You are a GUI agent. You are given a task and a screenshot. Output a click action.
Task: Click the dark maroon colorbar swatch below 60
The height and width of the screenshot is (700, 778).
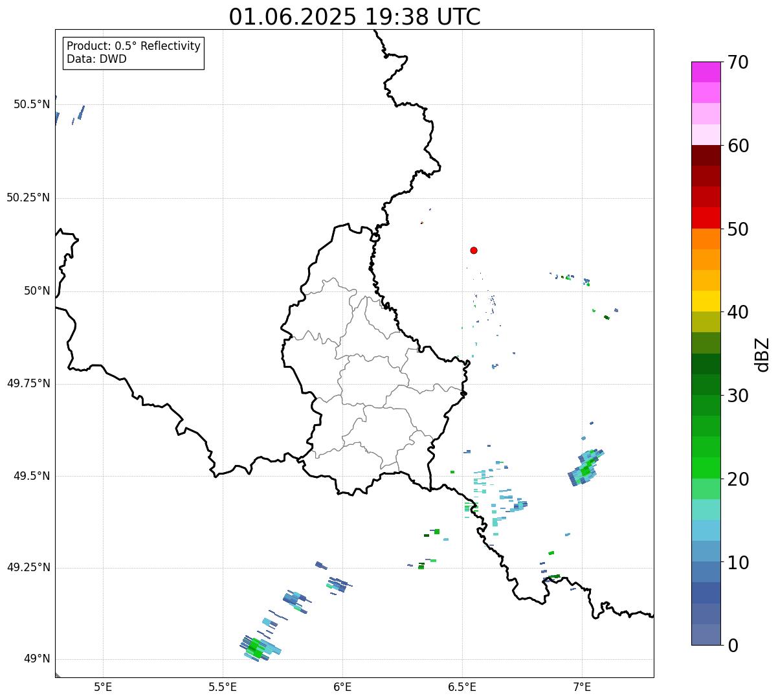point(706,155)
